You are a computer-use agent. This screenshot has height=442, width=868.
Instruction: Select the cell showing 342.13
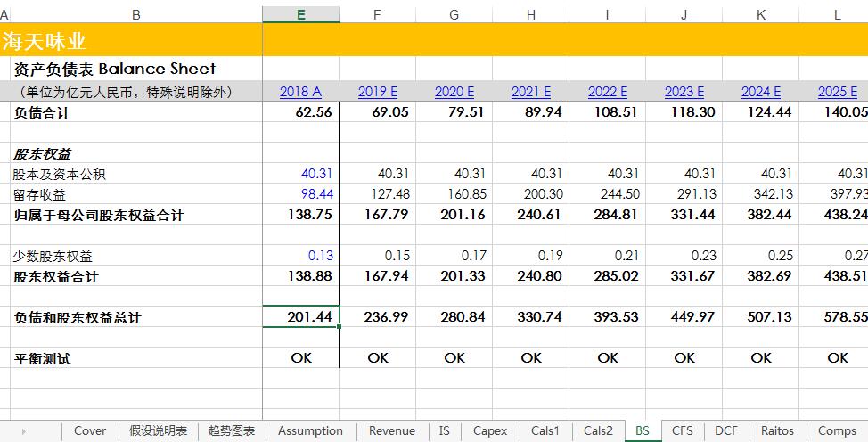(760, 194)
